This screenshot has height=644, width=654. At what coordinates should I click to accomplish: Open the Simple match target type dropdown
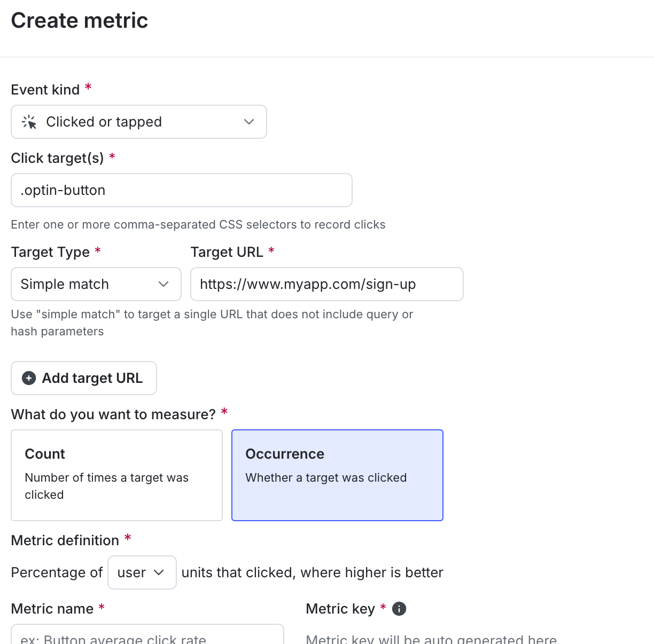coord(96,284)
